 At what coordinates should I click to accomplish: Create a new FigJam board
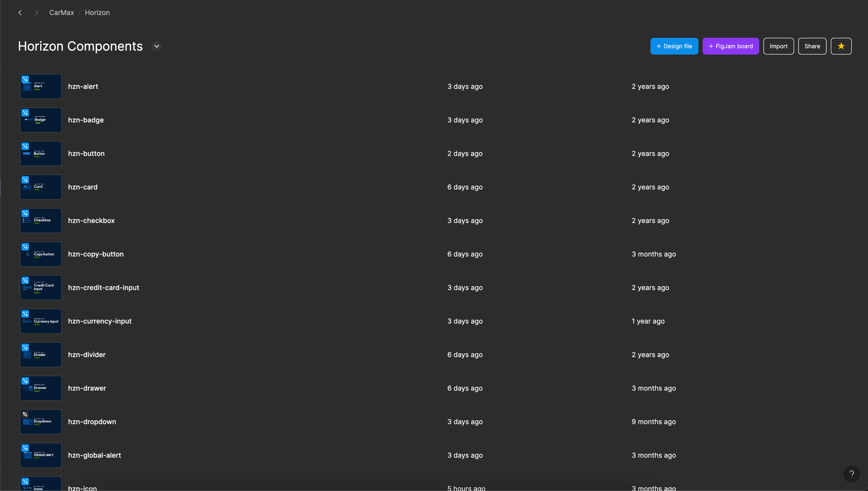coord(731,46)
